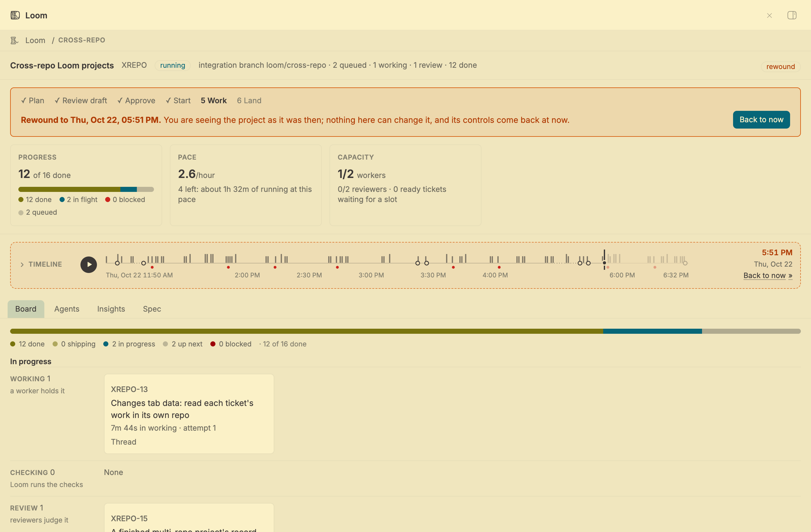Toggle the side panel layout icon
This screenshot has height=532, width=811.
point(792,15)
